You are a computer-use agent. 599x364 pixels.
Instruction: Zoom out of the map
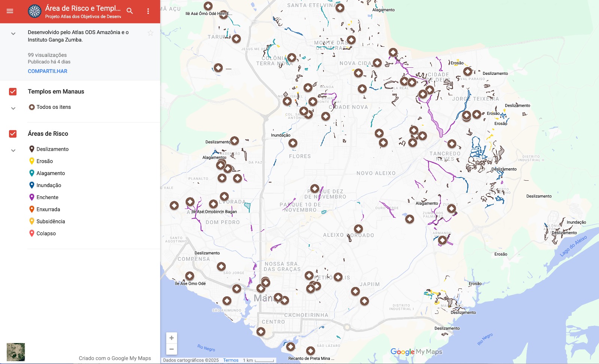(x=171, y=349)
